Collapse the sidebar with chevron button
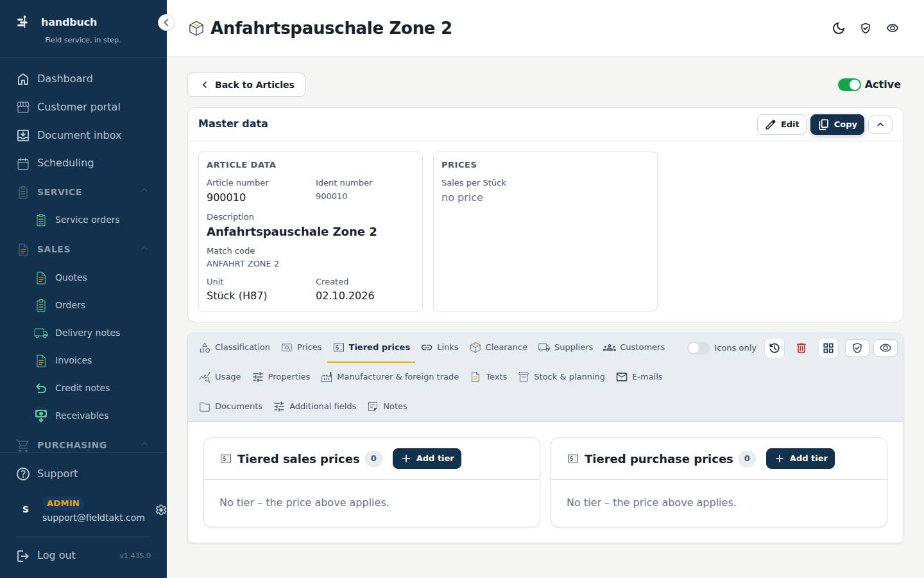 coord(166,22)
